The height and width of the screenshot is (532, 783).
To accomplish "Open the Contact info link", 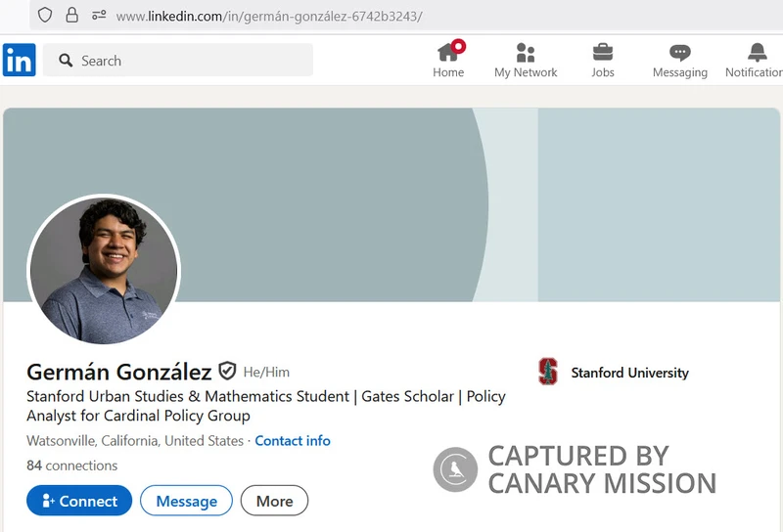I will click(293, 441).
